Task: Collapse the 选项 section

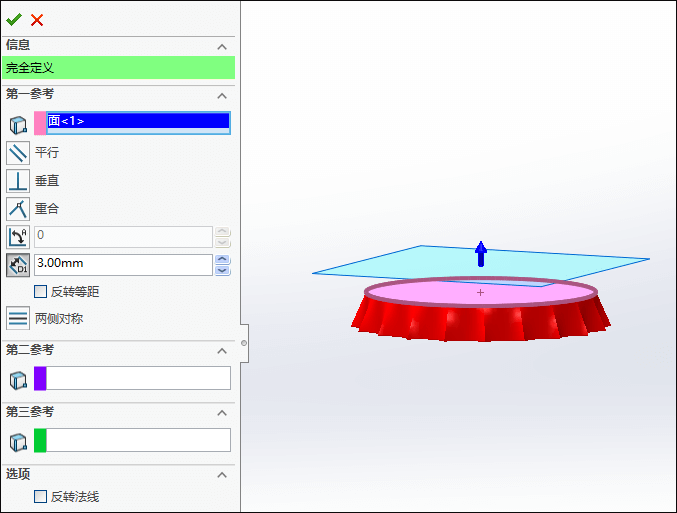Action: click(x=222, y=475)
